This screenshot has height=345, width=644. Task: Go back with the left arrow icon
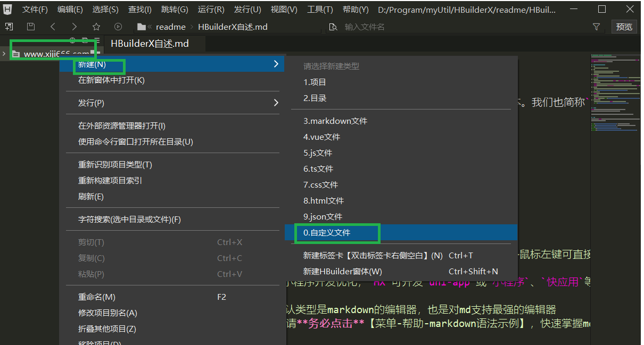(53, 27)
